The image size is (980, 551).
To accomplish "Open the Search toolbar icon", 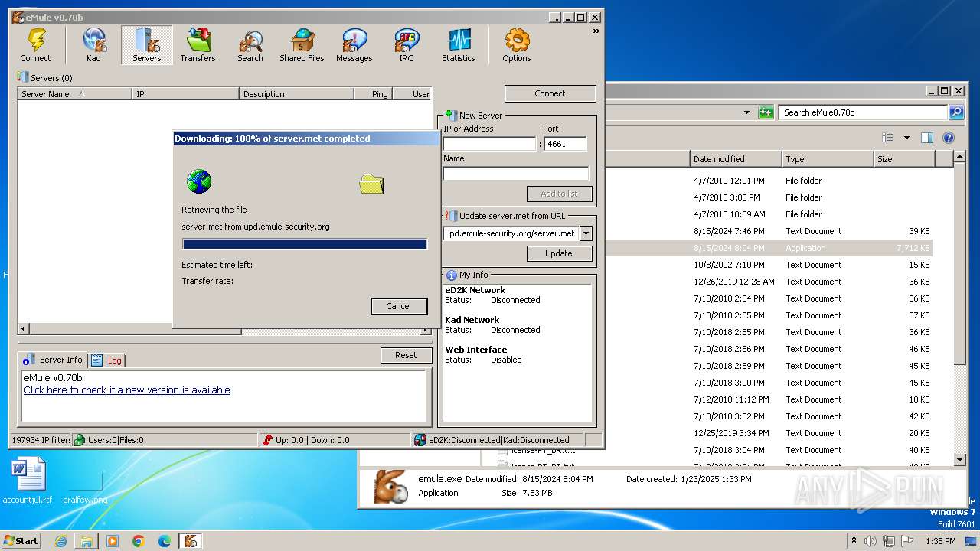I will [250, 45].
